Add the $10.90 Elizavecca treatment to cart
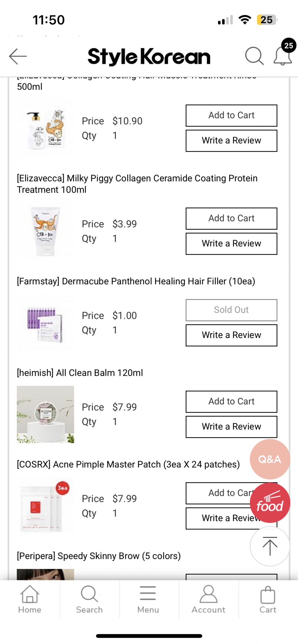 point(231,115)
